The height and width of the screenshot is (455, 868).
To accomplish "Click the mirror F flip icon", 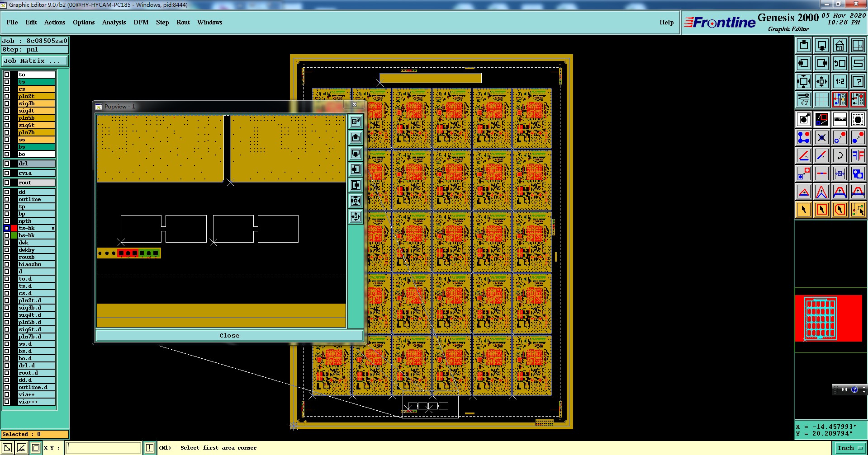I will (x=858, y=155).
